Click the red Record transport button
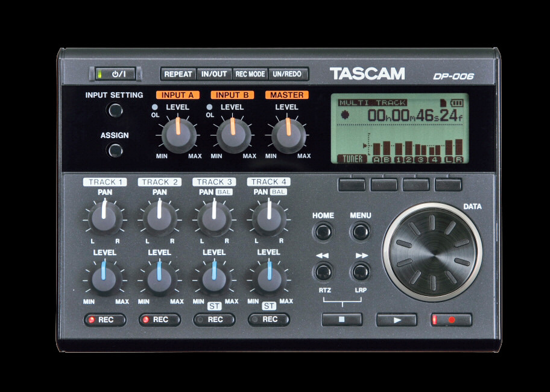Screen dimensions: 550x392 pyautogui.click(x=452, y=320)
